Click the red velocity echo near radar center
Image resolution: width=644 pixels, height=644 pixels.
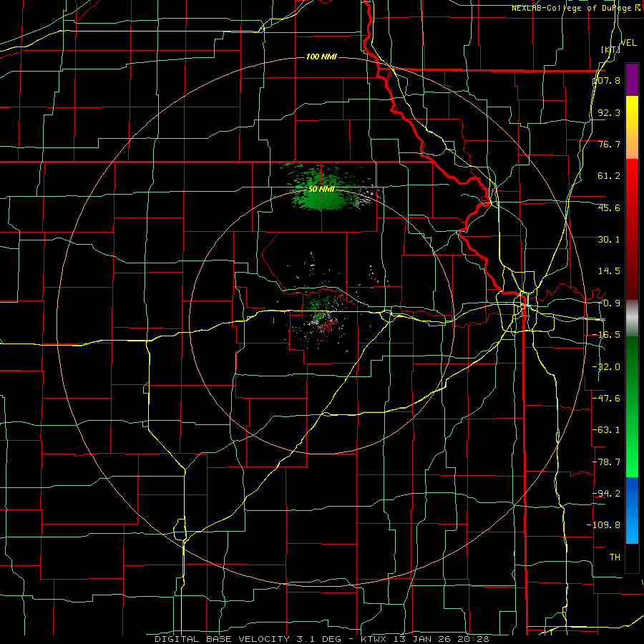(328, 326)
